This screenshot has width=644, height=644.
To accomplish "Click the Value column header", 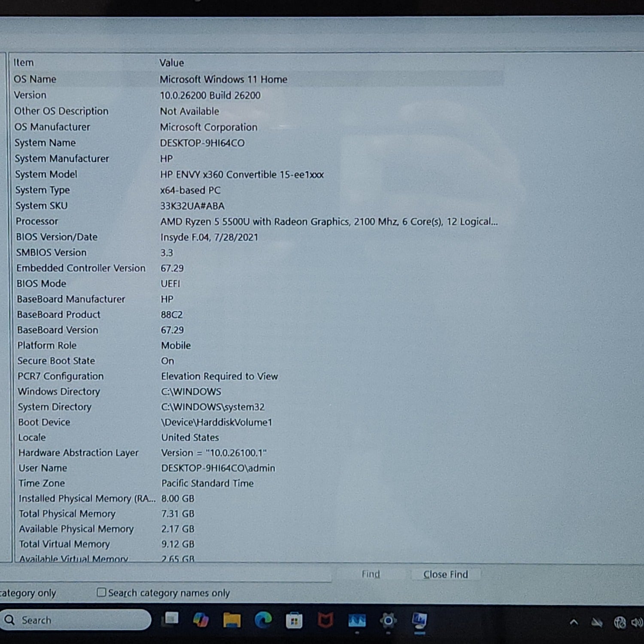I will point(172,63).
